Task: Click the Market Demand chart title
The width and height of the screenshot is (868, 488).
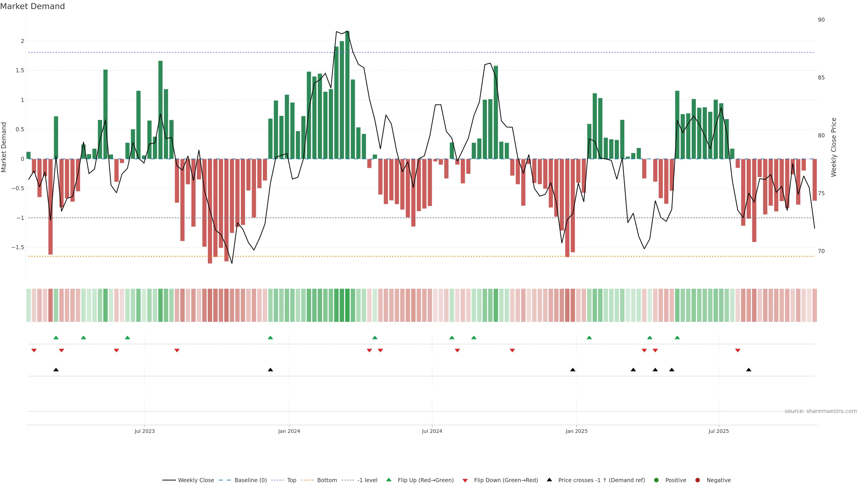Action: coord(32,6)
